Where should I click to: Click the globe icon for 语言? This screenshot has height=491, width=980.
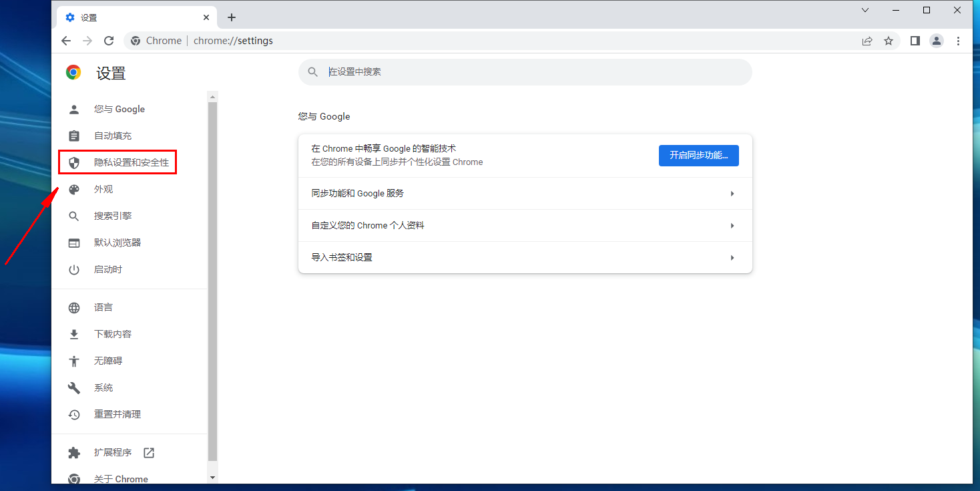(x=74, y=307)
